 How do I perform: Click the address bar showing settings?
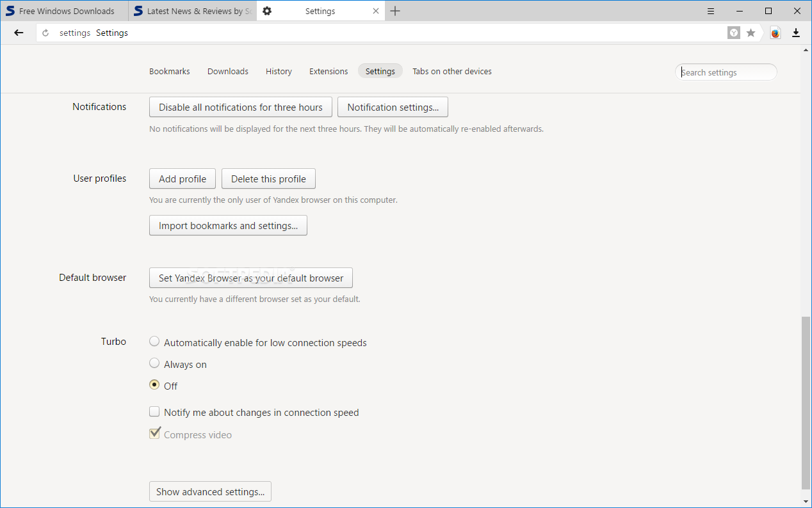pyautogui.click(x=381, y=33)
